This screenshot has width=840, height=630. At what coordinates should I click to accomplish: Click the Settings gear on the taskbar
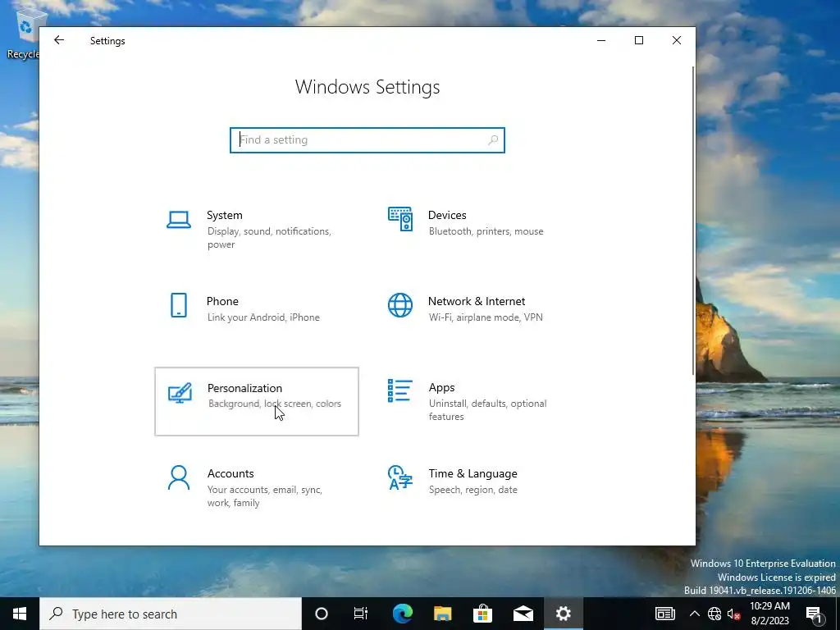click(x=563, y=614)
